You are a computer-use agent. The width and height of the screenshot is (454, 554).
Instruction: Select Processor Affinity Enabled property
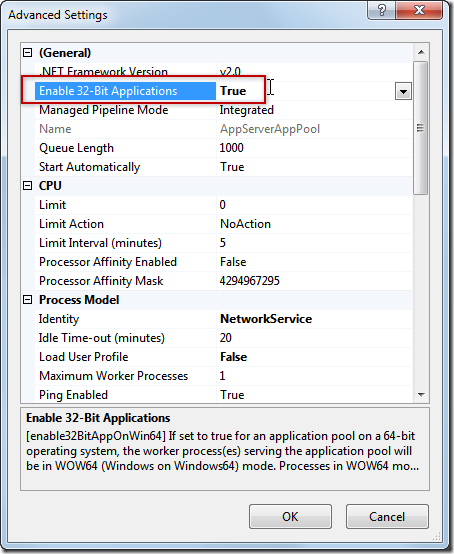click(x=108, y=262)
